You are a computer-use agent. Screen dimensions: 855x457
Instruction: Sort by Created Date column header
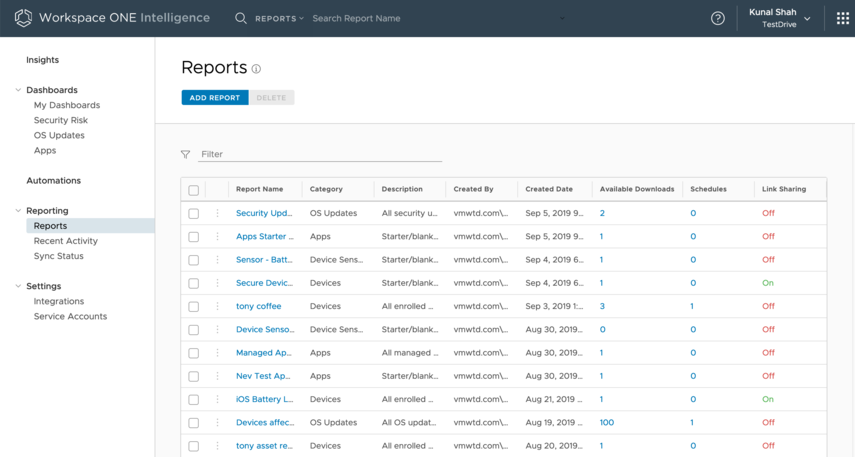tap(549, 189)
